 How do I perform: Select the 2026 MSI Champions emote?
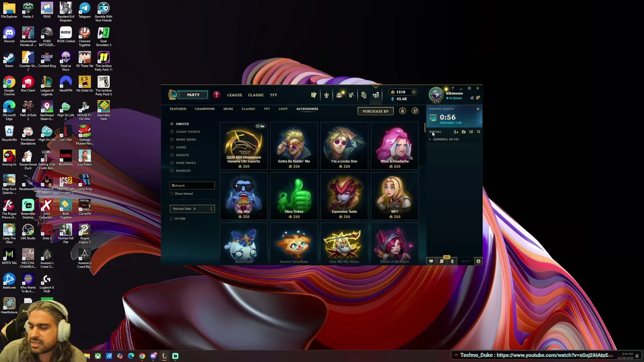[244, 147]
